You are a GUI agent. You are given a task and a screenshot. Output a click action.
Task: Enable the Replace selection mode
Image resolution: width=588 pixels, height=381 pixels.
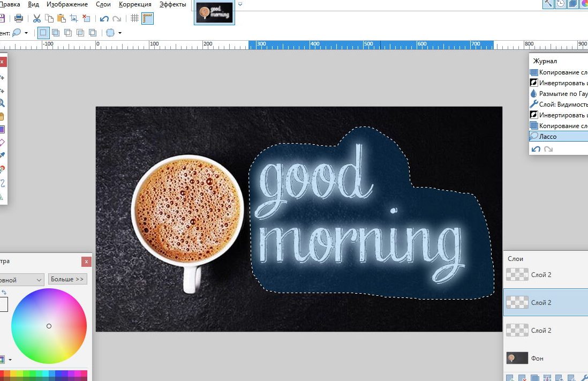click(43, 33)
